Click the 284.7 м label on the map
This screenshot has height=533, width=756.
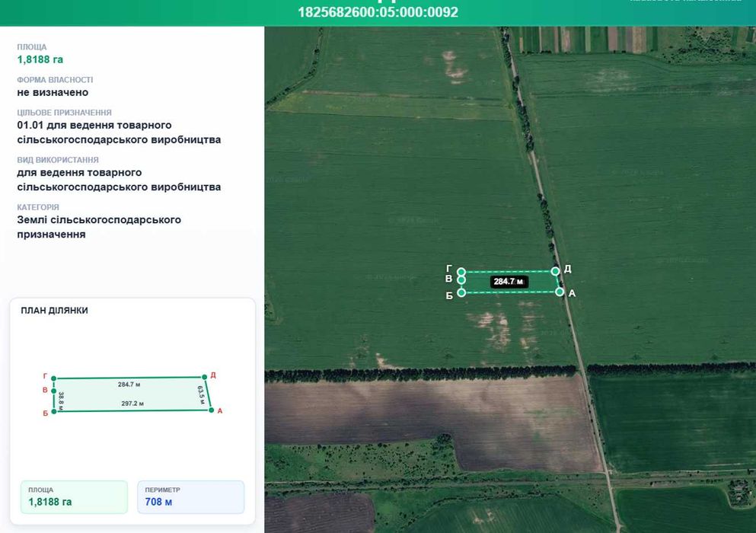(x=509, y=282)
